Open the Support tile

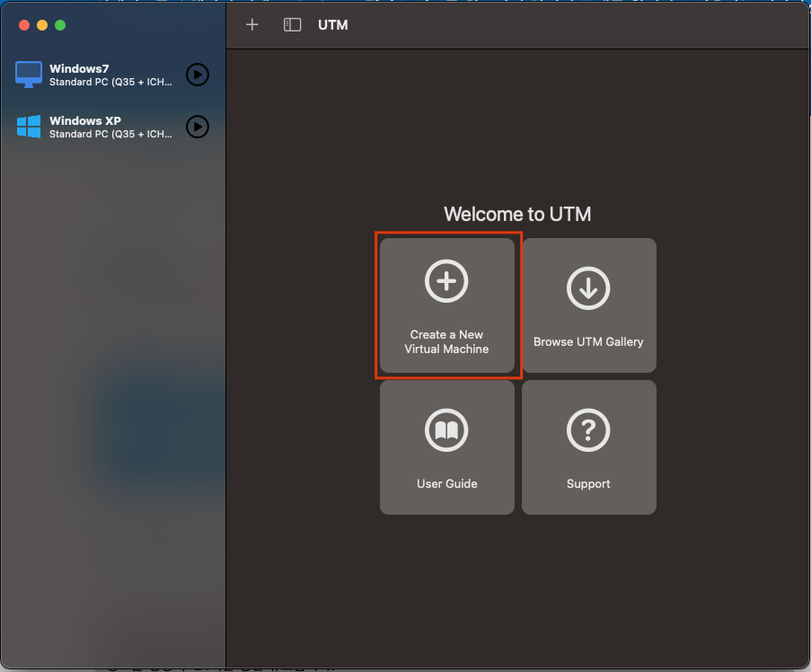pos(588,447)
